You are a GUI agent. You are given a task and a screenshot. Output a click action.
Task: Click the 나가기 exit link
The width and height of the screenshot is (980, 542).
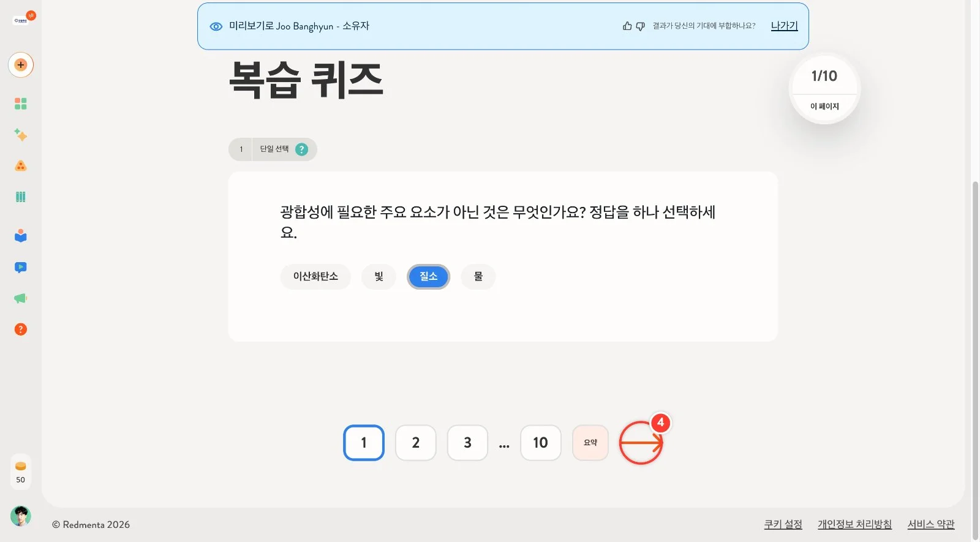point(784,26)
